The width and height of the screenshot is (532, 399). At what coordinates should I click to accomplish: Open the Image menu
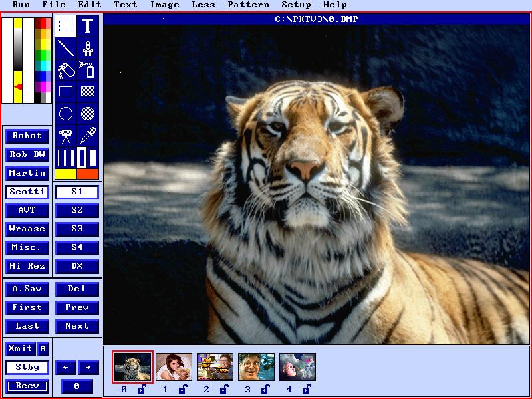pos(164,5)
